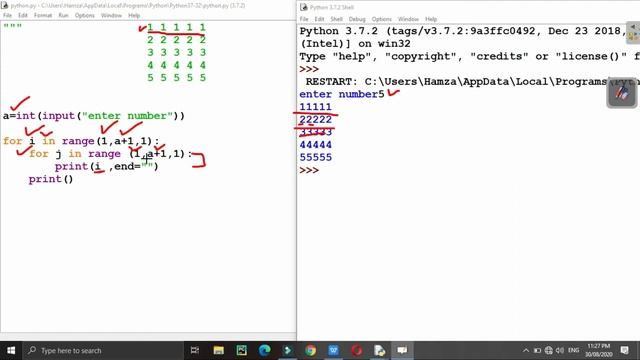Click the print(i ,end="") line
The width and height of the screenshot is (640, 360).
coord(107,167)
